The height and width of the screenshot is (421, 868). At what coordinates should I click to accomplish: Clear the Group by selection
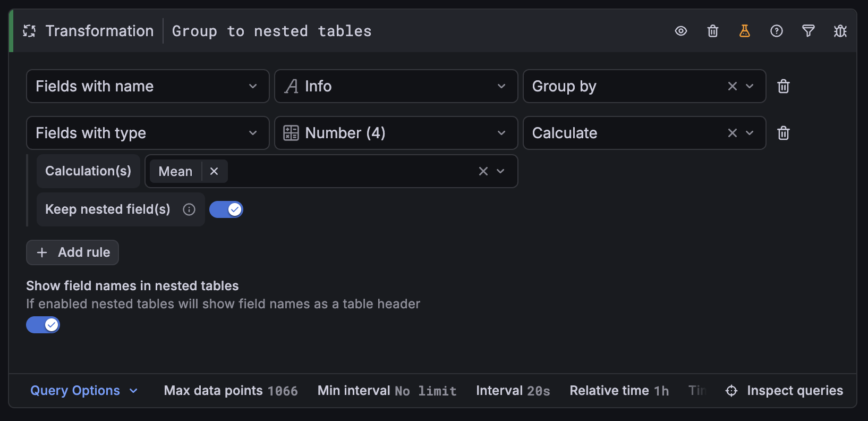coord(733,86)
